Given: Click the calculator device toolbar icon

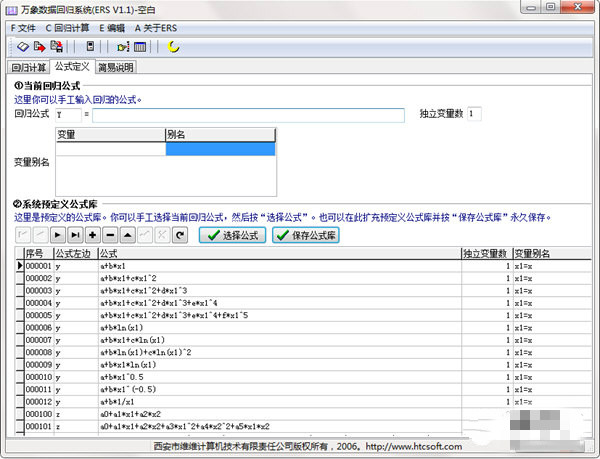Looking at the screenshot, I should tap(90, 47).
